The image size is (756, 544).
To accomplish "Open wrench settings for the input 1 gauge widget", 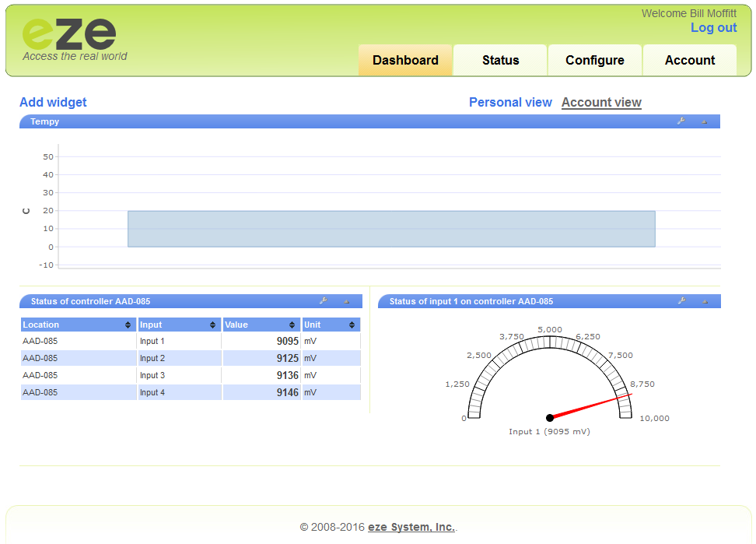I will [x=681, y=301].
